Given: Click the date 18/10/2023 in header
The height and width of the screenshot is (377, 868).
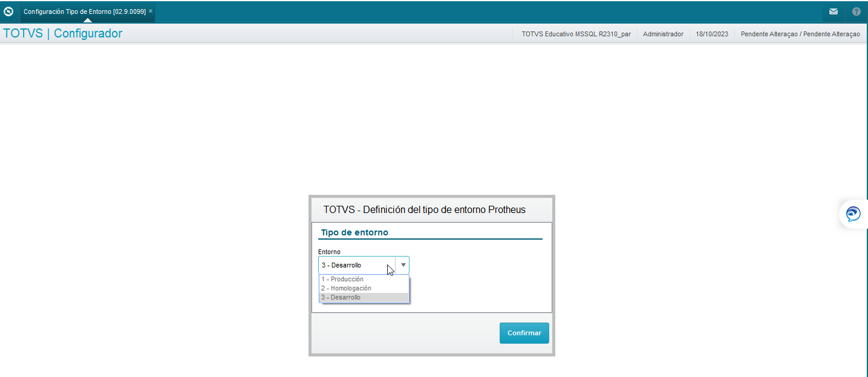Looking at the screenshot, I should tap(712, 34).
